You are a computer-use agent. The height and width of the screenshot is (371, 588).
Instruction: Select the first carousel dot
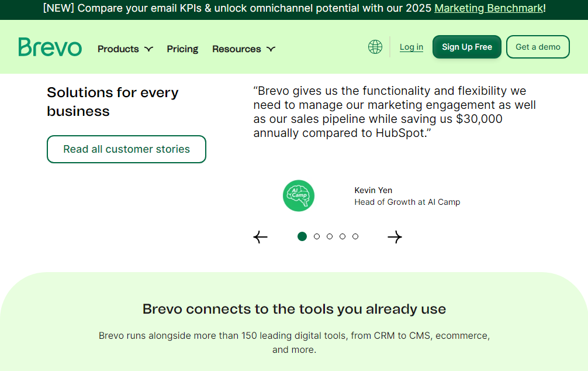pos(302,236)
